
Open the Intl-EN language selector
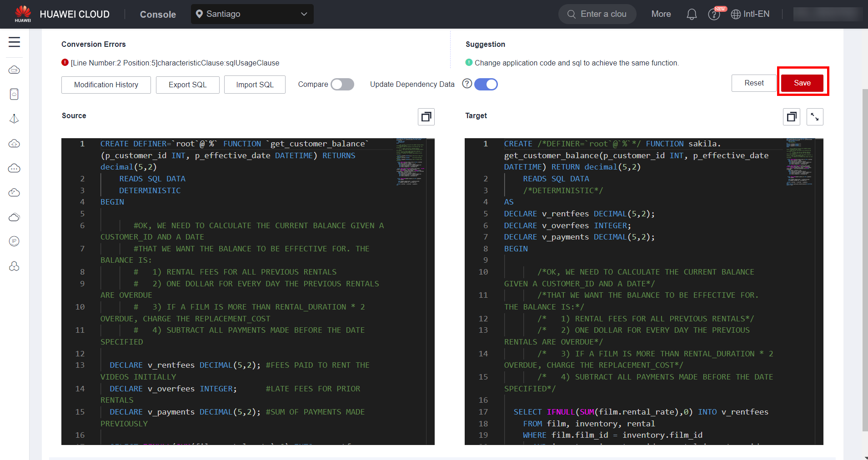pyautogui.click(x=750, y=14)
